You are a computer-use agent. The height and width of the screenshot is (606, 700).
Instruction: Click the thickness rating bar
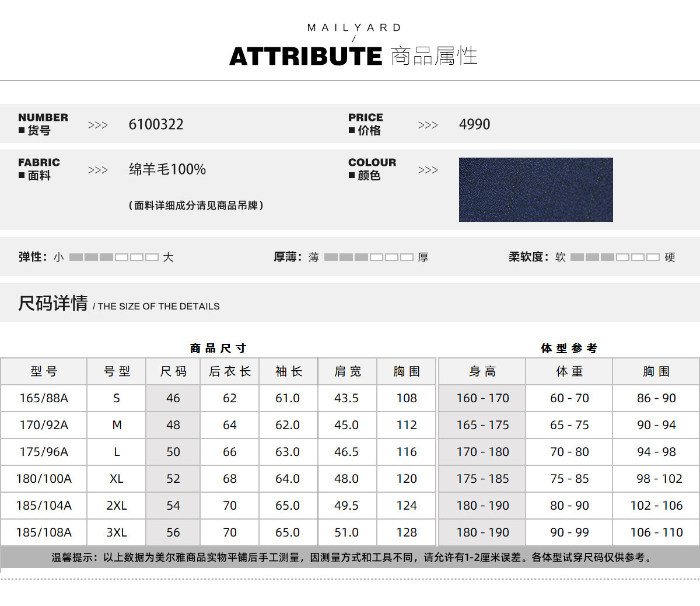[x=369, y=257]
